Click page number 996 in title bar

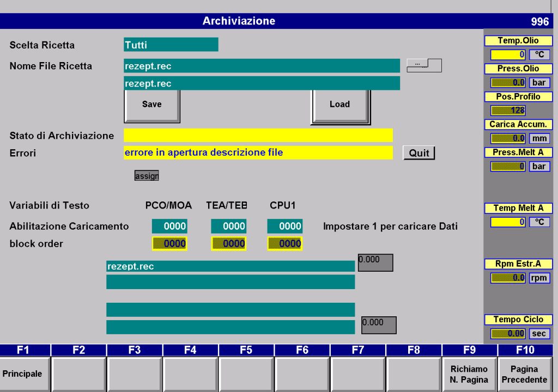540,22
